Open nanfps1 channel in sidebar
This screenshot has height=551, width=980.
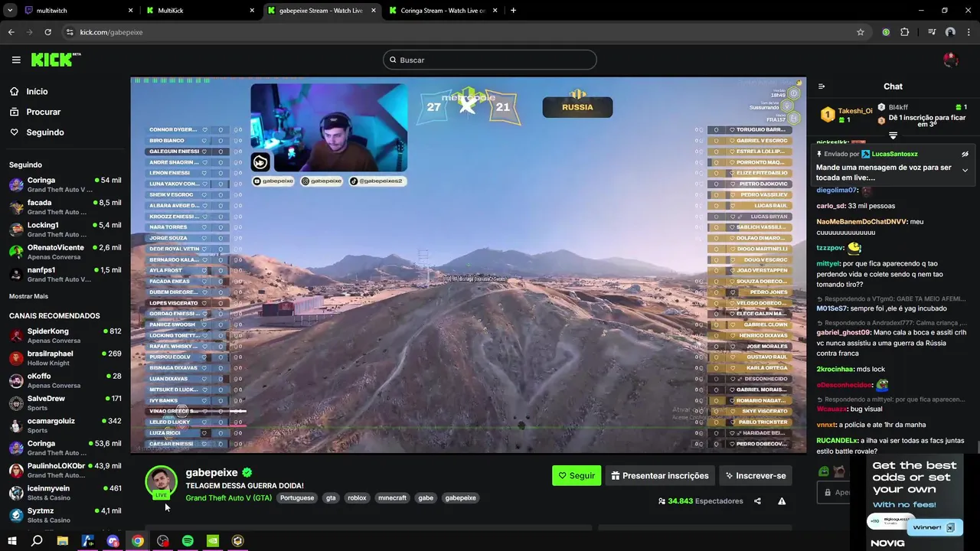(x=65, y=274)
